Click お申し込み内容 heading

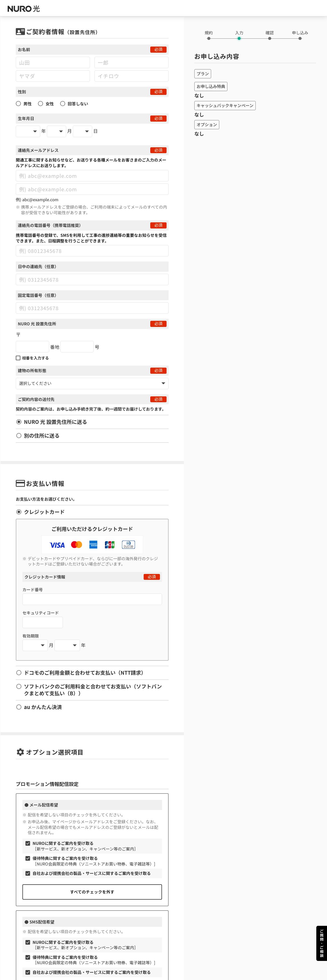(217, 56)
